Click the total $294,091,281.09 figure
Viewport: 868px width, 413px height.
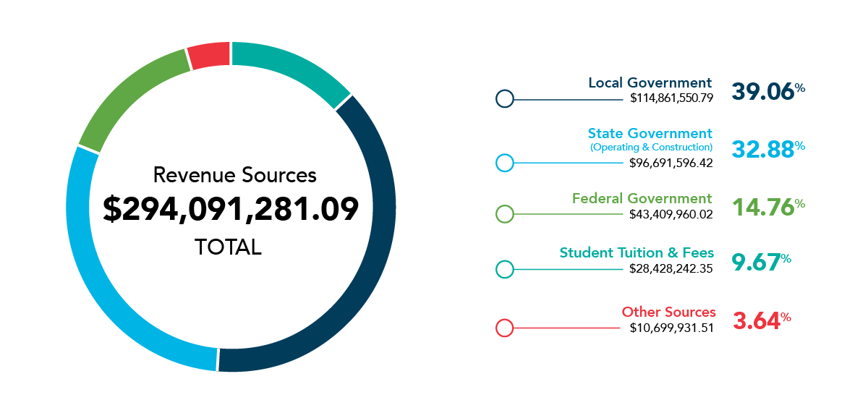point(230,210)
